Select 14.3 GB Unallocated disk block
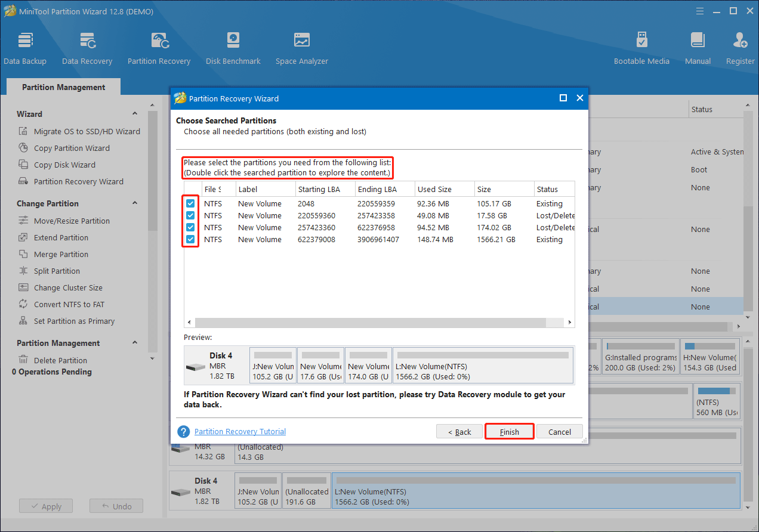The image size is (759, 532). click(488, 447)
